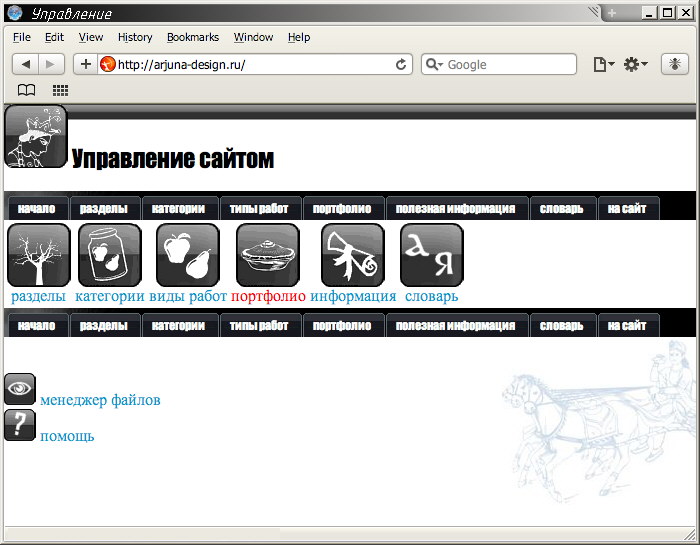
Task: Select портфолио tab in lower nav bar
Action: (x=342, y=325)
